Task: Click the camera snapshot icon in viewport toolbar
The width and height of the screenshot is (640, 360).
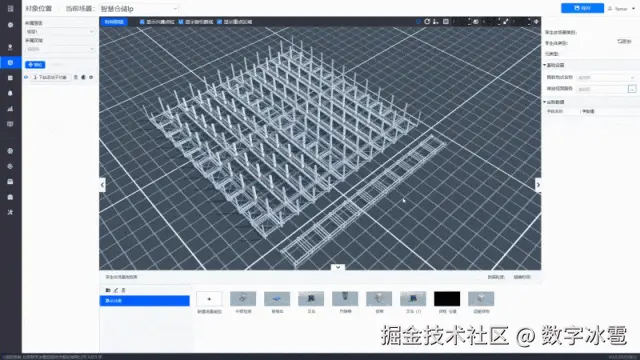Action: point(476,22)
